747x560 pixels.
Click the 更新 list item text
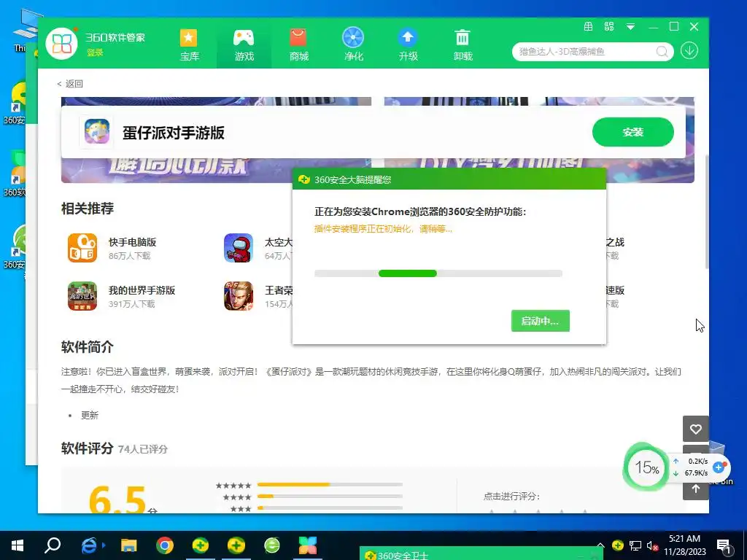click(x=90, y=415)
